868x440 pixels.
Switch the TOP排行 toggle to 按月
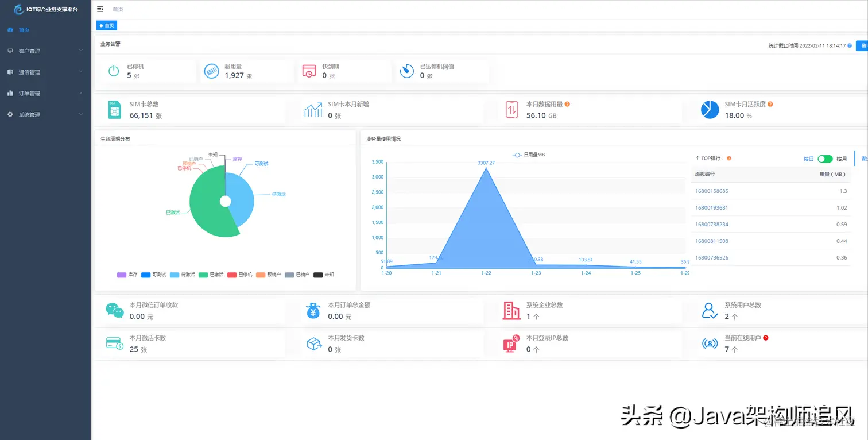[x=826, y=159]
